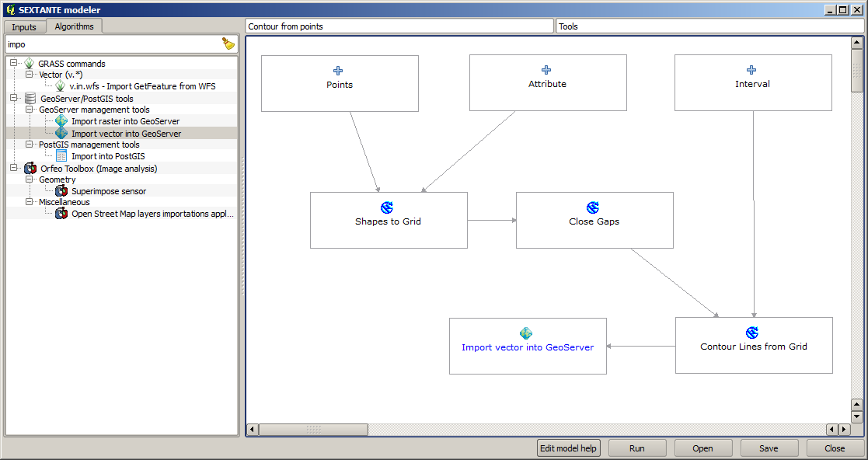Click the Contour Lines from Grid label

pyautogui.click(x=754, y=347)
